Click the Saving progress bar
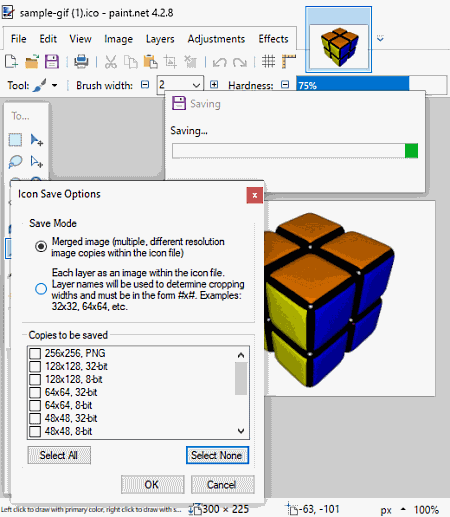The image size is (450, 517). coord(295,151)
